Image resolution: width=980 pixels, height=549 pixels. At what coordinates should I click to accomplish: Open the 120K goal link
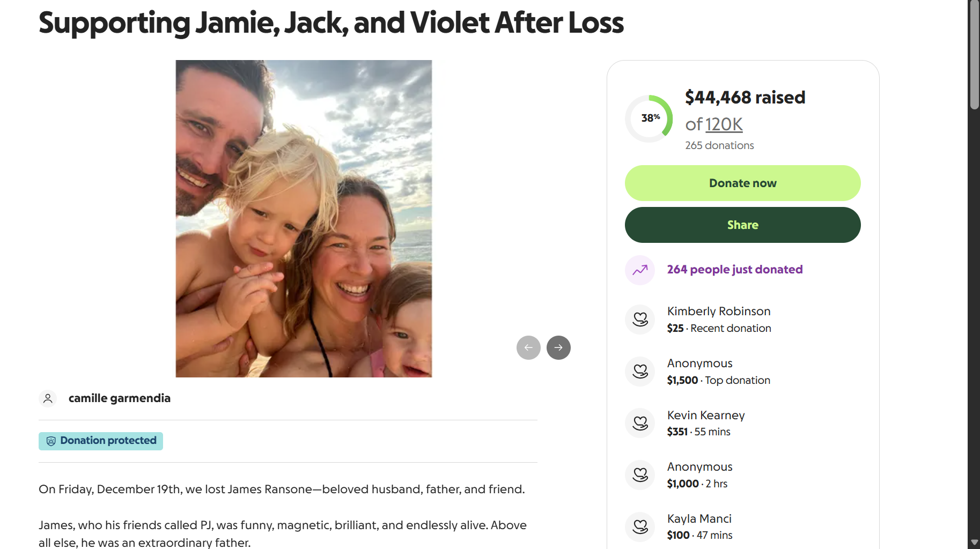click(x=724, y=124)
